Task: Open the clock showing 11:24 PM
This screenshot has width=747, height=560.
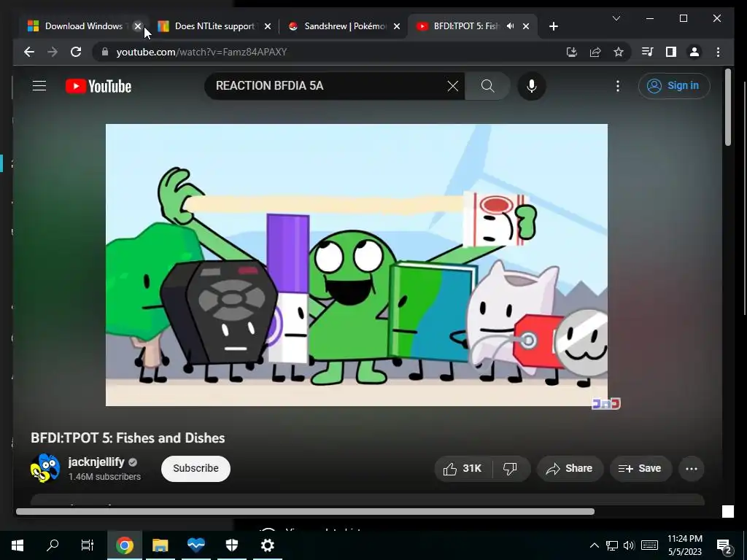Action: [684, 545]
